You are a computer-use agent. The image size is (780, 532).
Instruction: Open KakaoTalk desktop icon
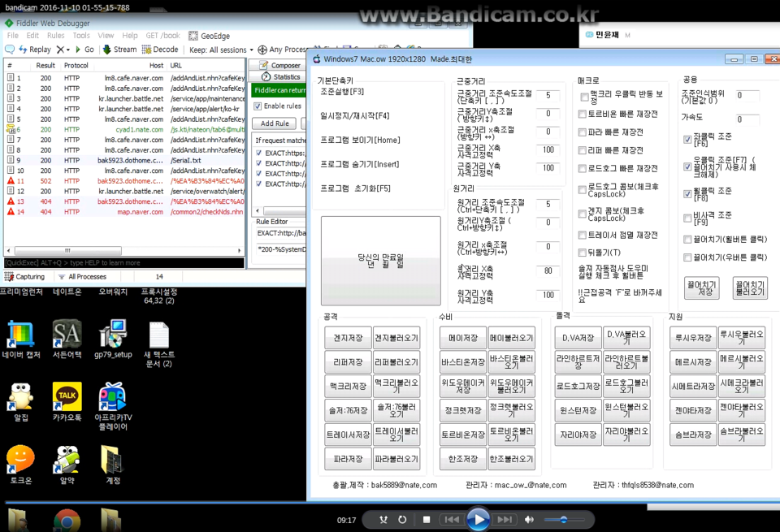pyautogui.click(x=67, y=399)
